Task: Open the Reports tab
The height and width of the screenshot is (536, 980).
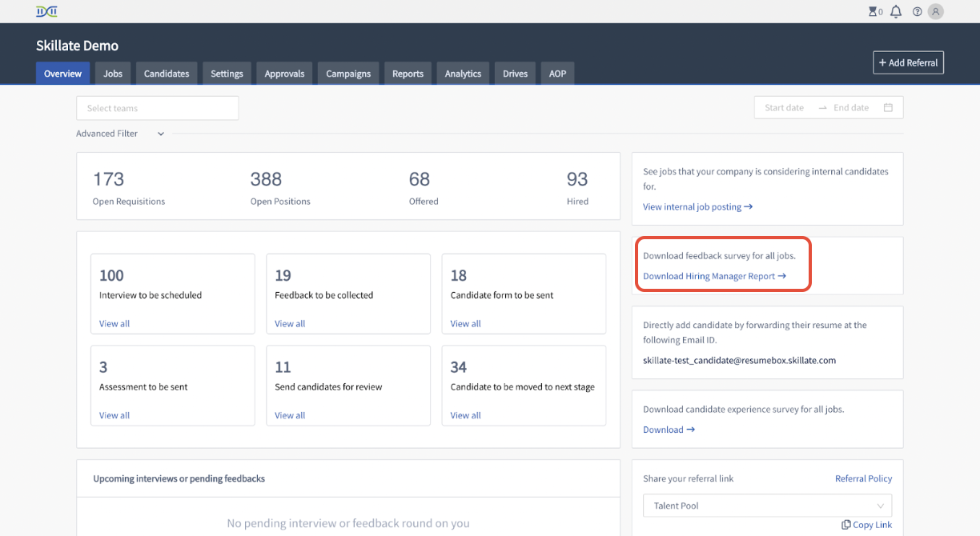Action: (x=408, y=73)
